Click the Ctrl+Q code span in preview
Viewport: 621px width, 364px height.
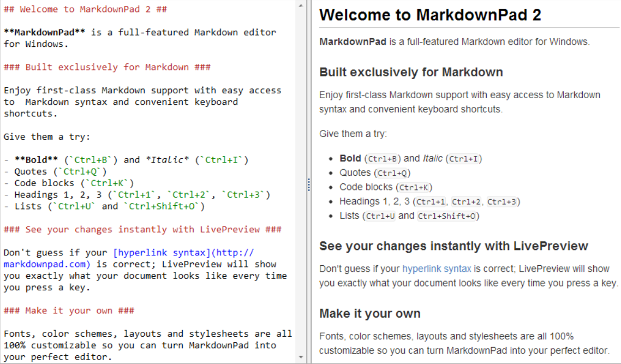pos(392,173)
